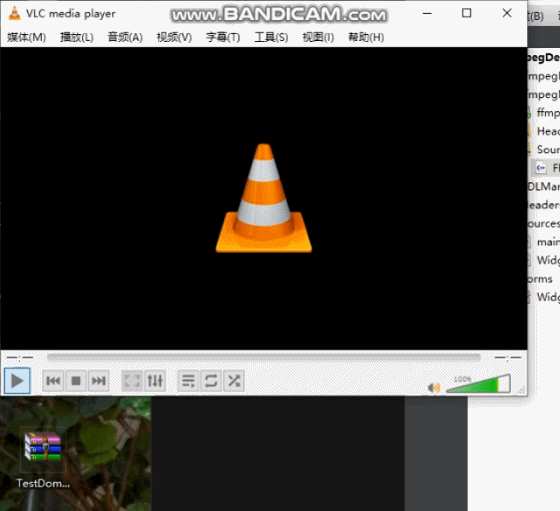Open the 播放(L) menu
Screen dimensions: 560x511
pyautogui.click(x=77, y=37)
